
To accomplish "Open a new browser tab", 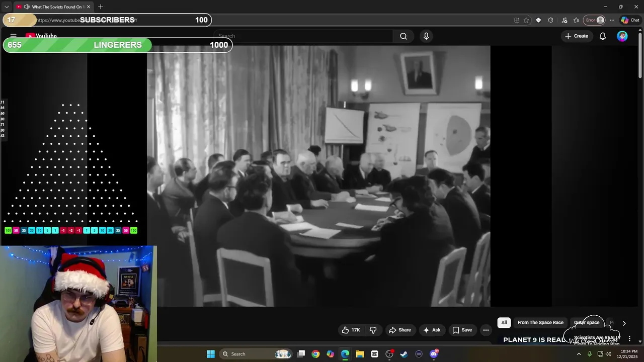I will click(101, 7).
